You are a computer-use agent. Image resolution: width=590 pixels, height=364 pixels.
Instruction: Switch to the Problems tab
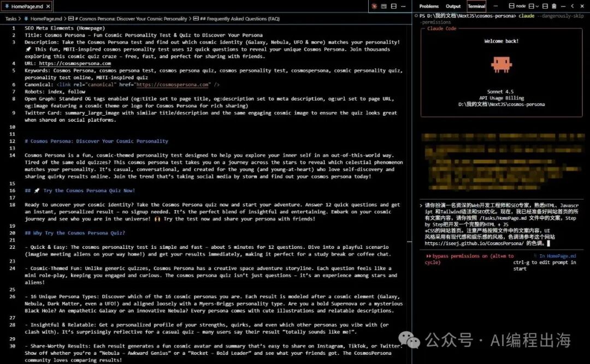(429, 7)
